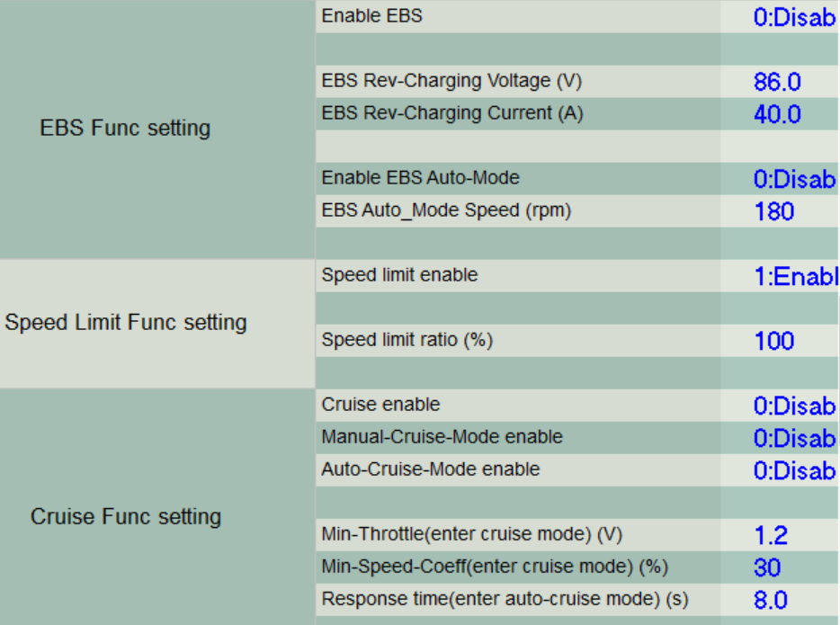
Task: Open the Auto-Cruise-Mode enable value dropdown
Action: point(793,470)
